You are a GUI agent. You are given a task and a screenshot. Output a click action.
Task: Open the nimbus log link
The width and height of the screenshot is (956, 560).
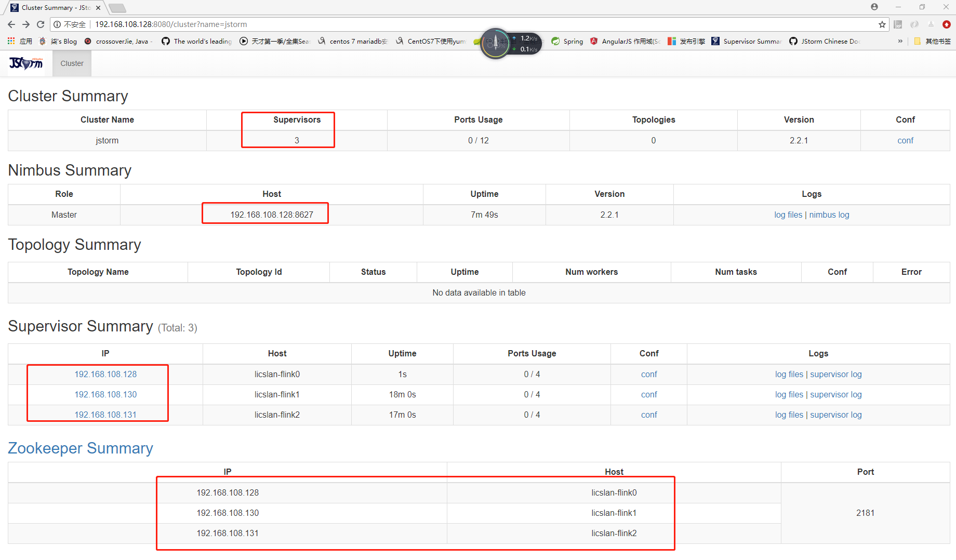click(x=829, y=215)
